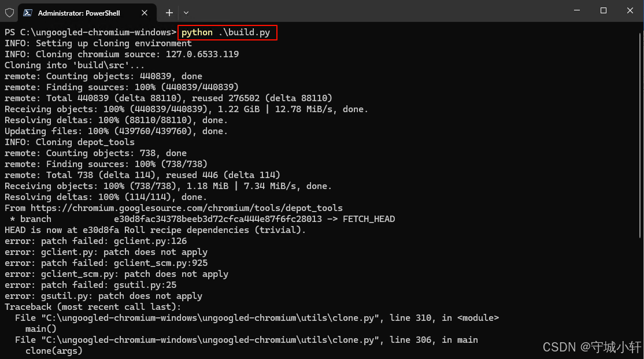Screen dimensions: 644x359
Task: Click the PowerShell icon on the tab
Action: click(28, 13)
